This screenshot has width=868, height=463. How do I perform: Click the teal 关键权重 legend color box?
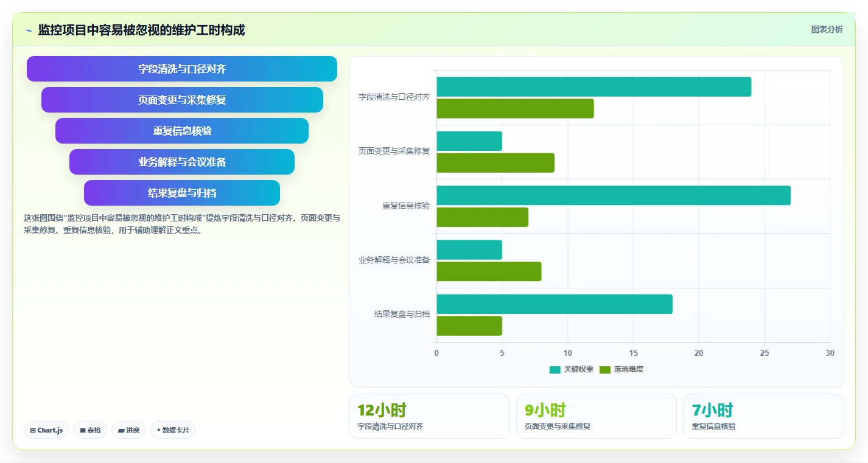[x=555, y=369]
